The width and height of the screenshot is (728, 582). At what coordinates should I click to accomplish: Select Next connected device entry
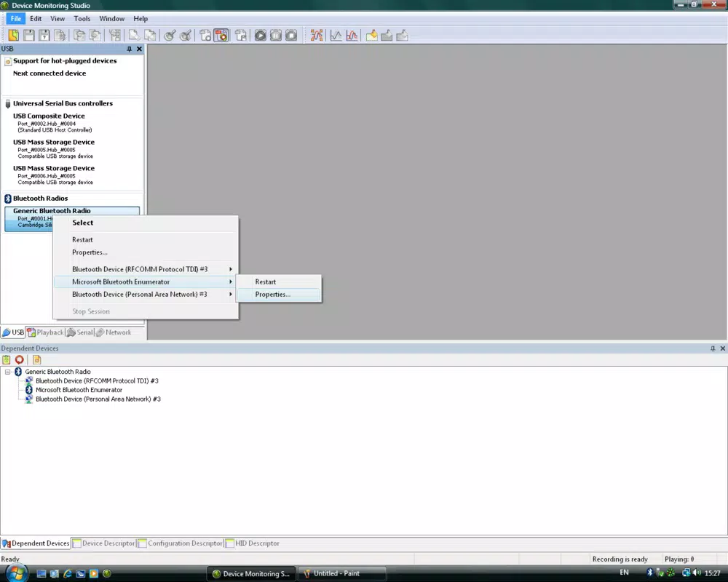(50, 73)
